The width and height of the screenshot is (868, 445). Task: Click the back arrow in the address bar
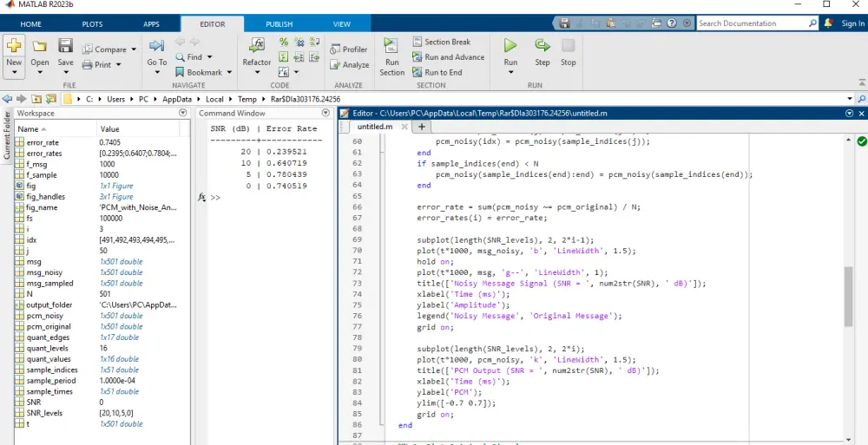(7, 99)
